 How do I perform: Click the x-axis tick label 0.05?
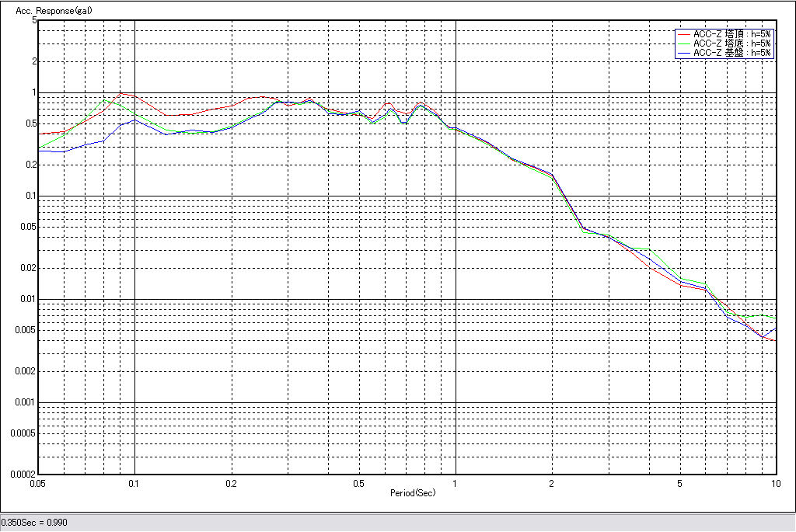37,484
